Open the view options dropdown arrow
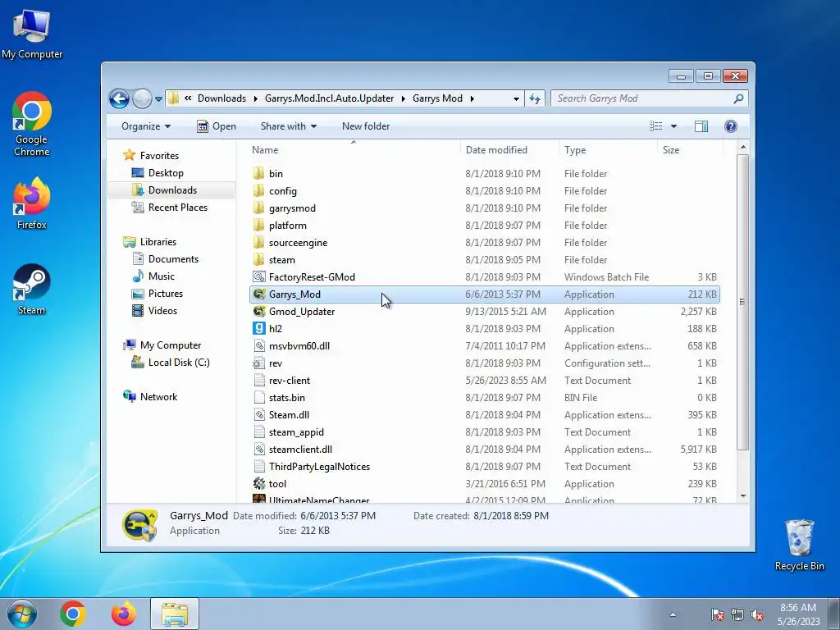The height and width of the screenshot is (630, 840). 674,126
